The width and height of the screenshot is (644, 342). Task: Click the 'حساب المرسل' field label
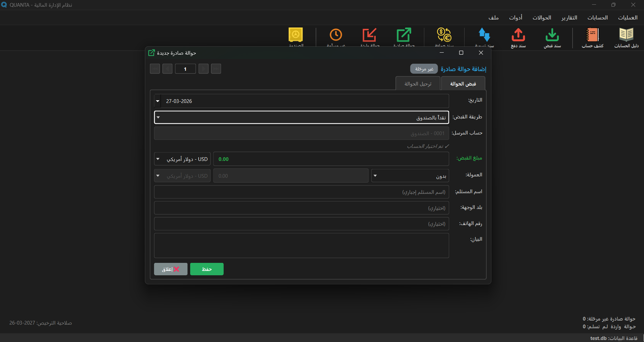(x=467, y=133)
